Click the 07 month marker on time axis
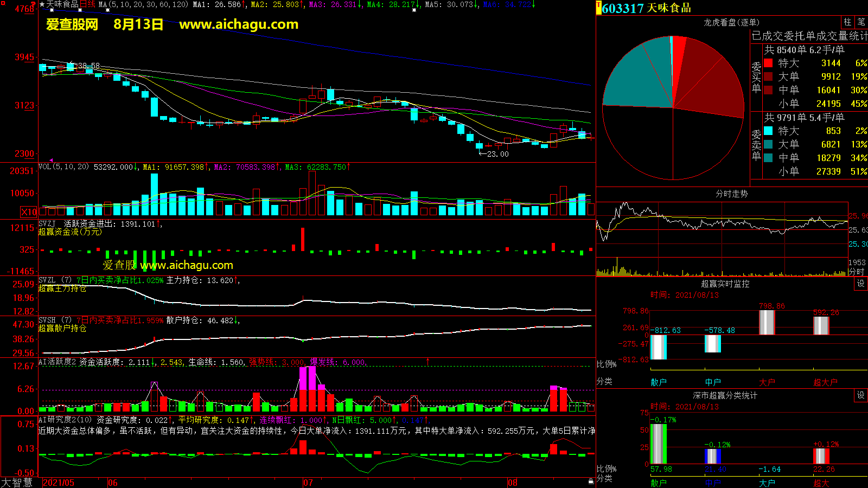Screen dimensions: 868x488 pos(308,483)
